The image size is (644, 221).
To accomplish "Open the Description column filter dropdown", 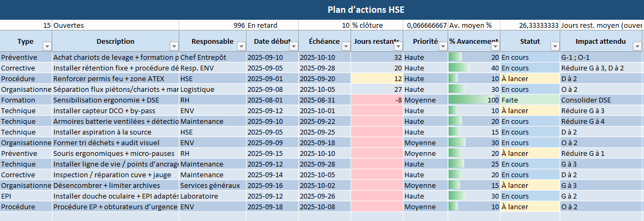I will [173, 46].
